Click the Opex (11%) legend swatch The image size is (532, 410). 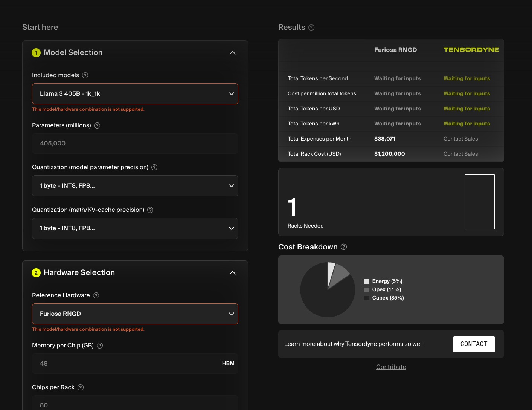click(x=367, y=290)
